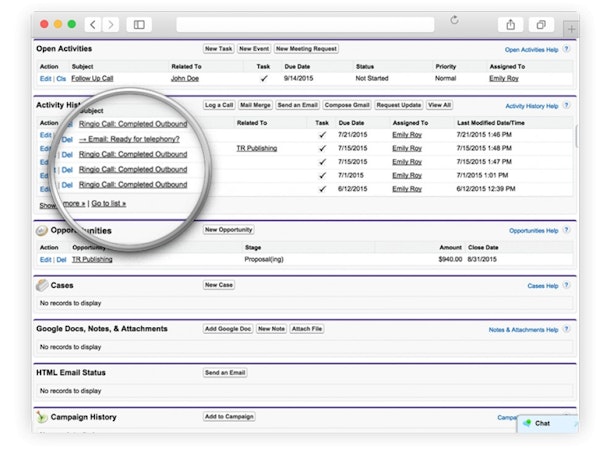Open the Share icon in toolbar
Viewport: 600px width, 450px height.
[510, 25]
